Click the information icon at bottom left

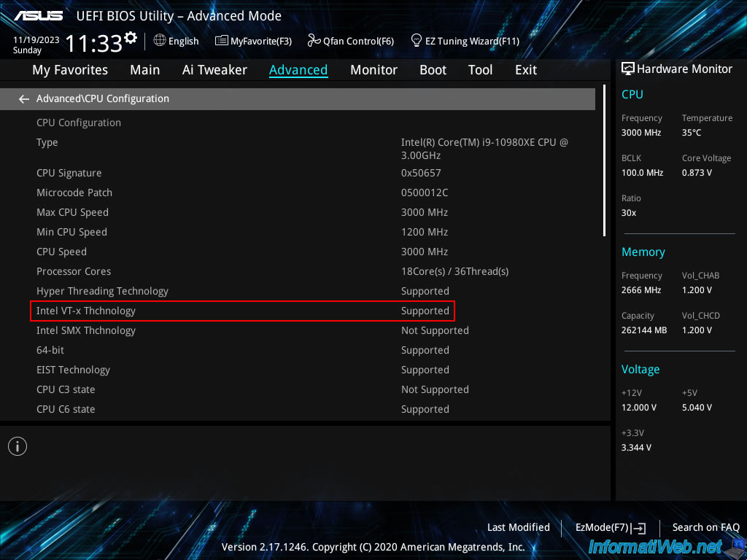point(17,446)
